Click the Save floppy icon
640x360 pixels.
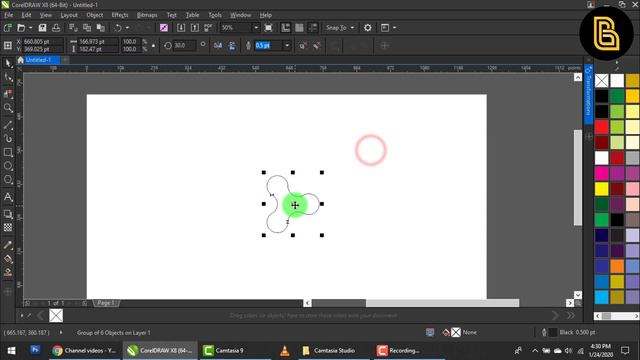tap(42, 28)
